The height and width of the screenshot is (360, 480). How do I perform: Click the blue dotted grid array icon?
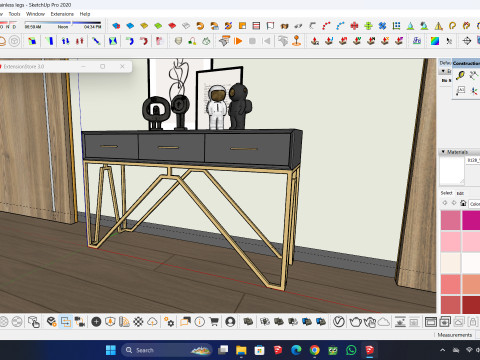(396, 26)
